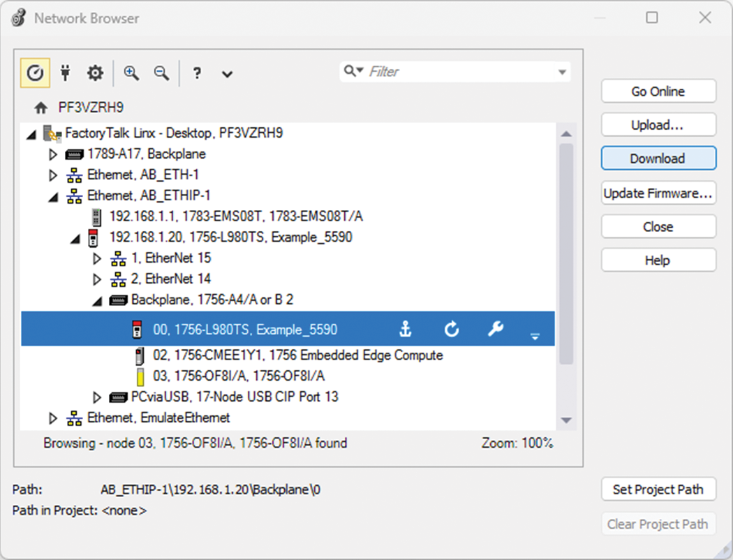This screenshot has width=733, height=560.
Task: Zoom out of the network tree
Action: pyautogui.click(x=161, y=73)
